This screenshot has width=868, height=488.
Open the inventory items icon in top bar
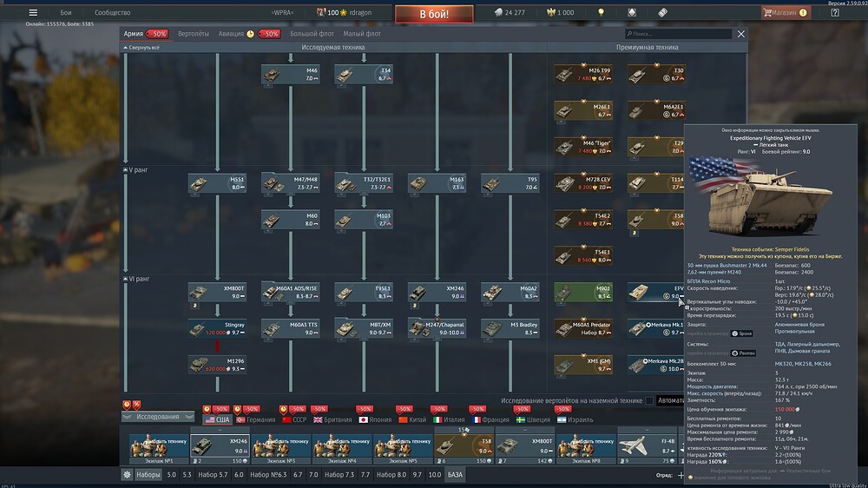pyautogui.click(x=632, y=12)
